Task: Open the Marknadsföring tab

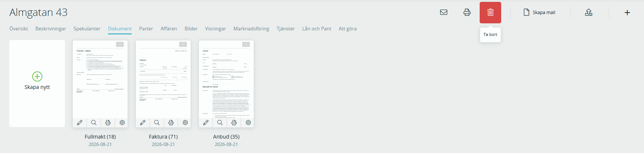Action: tap(251, 29)
